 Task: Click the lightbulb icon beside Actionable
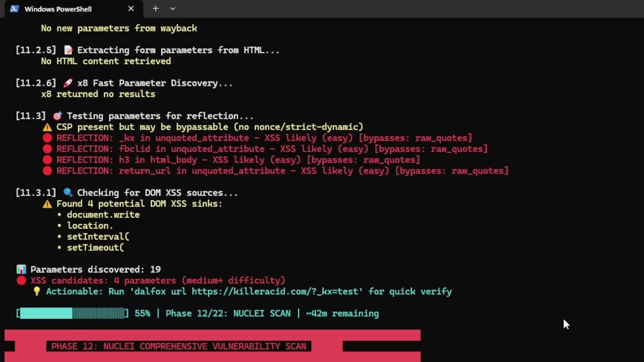[x=37, y=292]
